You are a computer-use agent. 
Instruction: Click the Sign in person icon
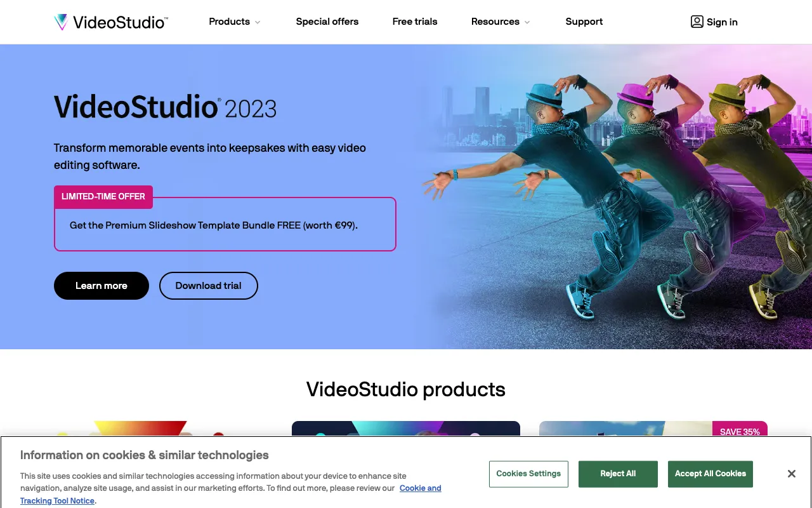tap(697, 22)
